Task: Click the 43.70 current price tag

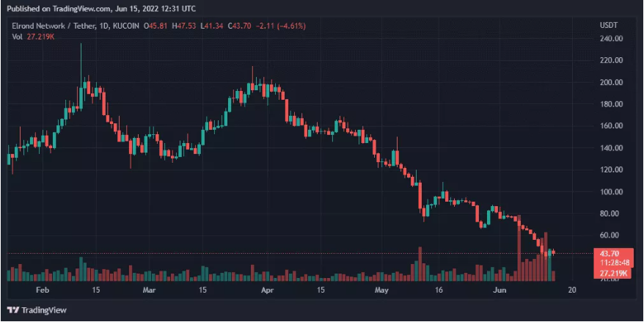Action: 613,253
